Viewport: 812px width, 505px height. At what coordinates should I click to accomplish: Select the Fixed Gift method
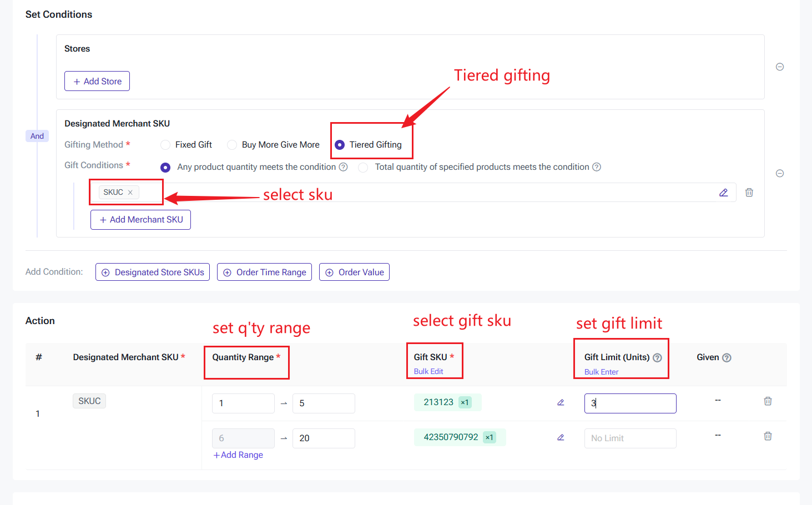[x=165, y=145]
